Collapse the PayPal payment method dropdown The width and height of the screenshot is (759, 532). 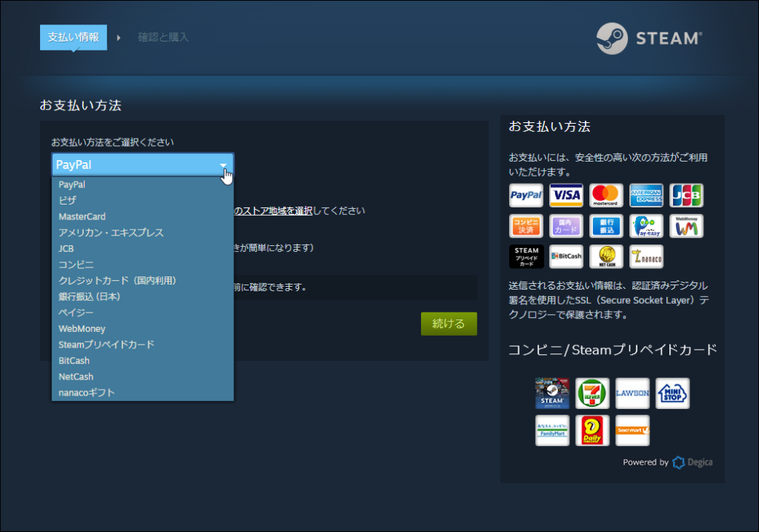[x=143, y=164]
